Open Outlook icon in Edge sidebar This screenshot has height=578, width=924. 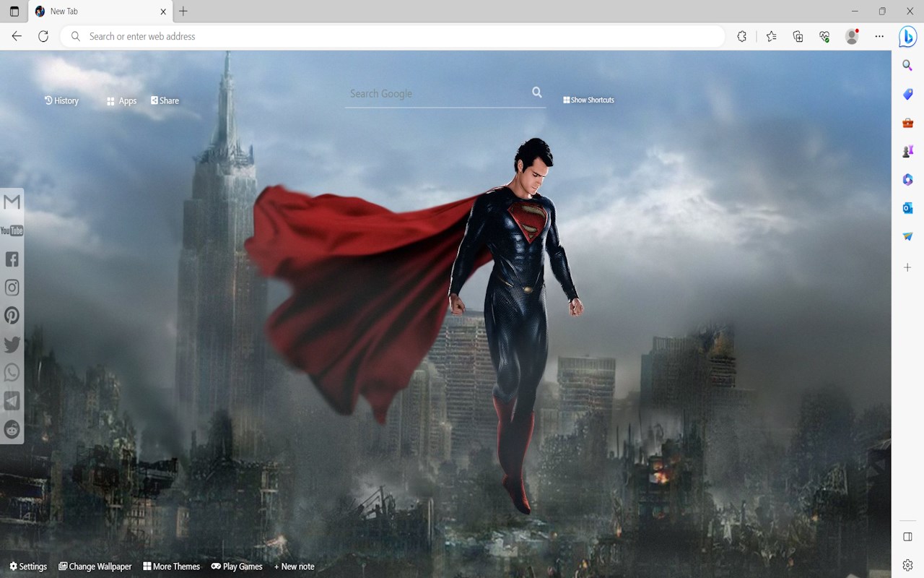[x=908, y=208]
